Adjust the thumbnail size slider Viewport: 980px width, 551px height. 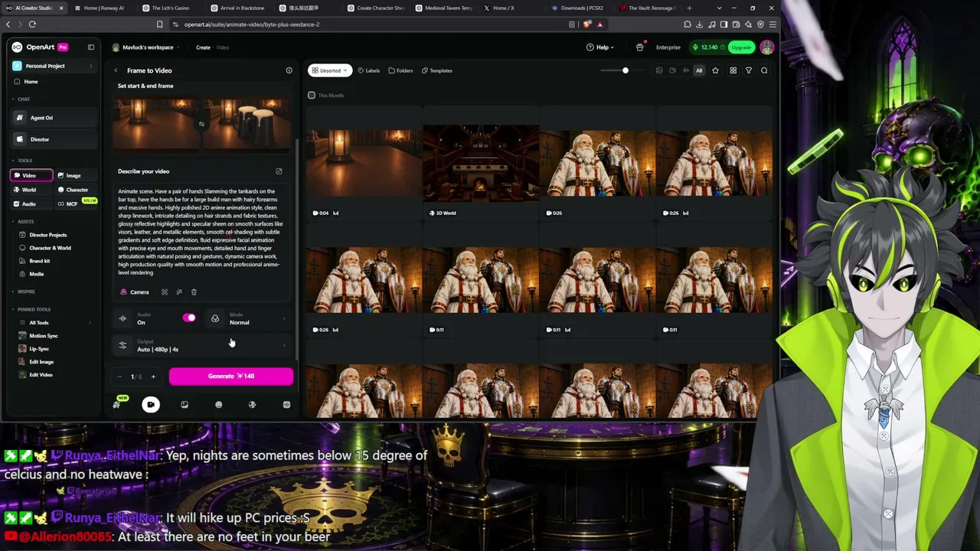point(625,70)
